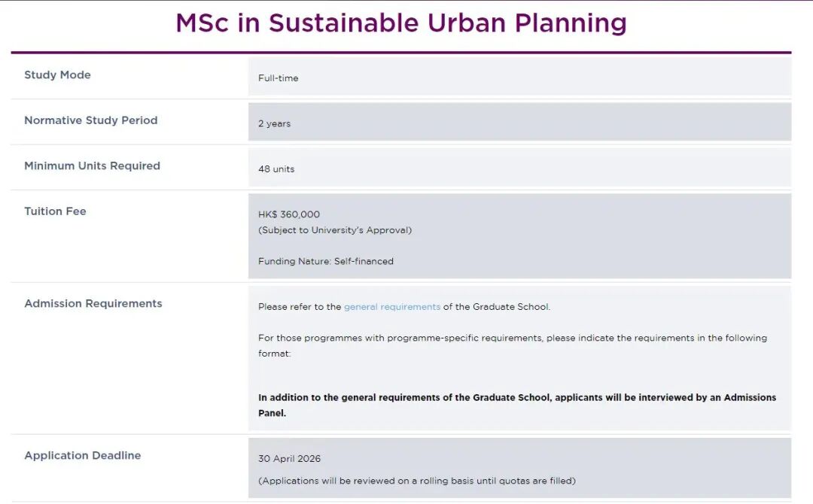Click the 2 years value

click(x=274, y=124)
